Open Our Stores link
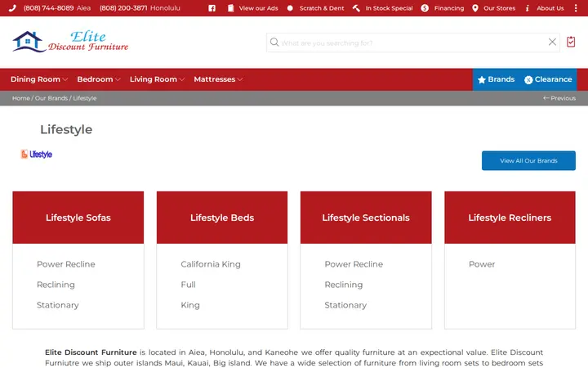 tap(499, 8)
